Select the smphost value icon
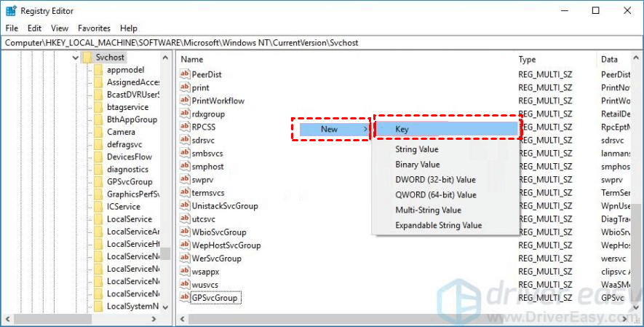Image resolution: width=644 pixels, height=327 pixels. click(x=185, y=166)
